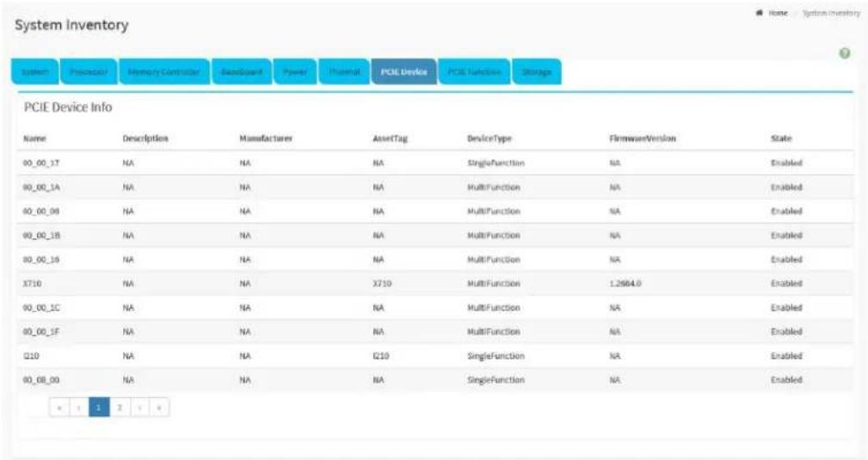This screenshot has width=868, height=460.
Task: Click X710 in the AssetTag column
Action: 382,284
